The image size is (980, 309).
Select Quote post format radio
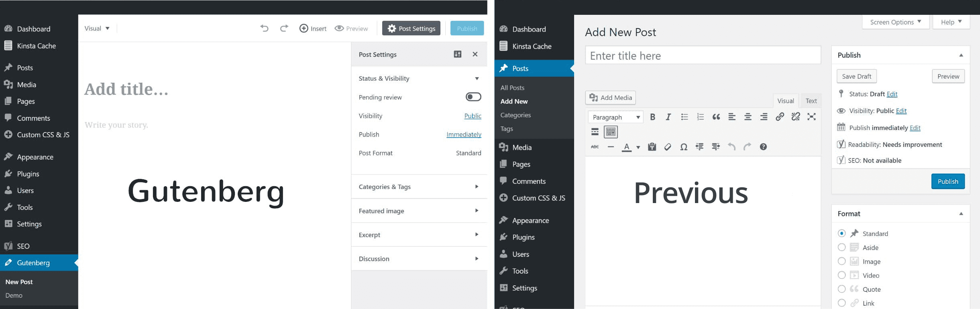coord(842,289)
